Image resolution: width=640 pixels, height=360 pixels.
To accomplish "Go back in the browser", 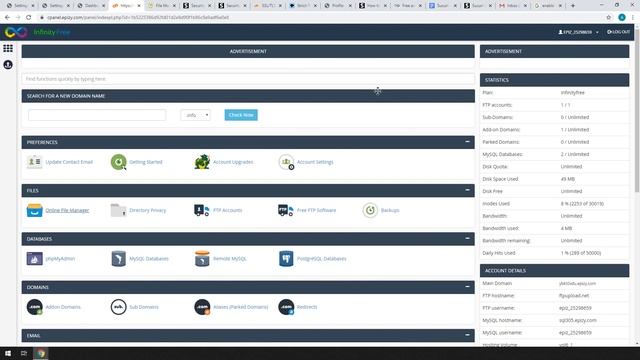I will pyautogui.click(x=7, y=18).
